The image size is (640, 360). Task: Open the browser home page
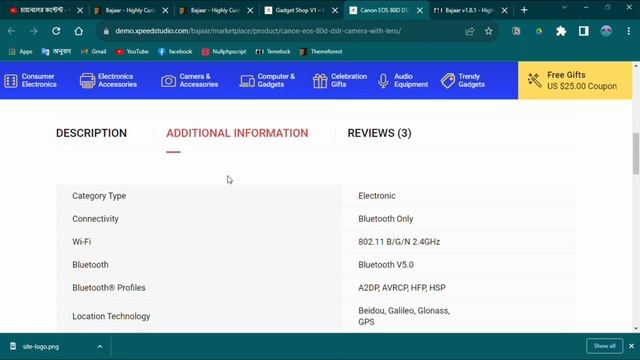coord(78,31)
